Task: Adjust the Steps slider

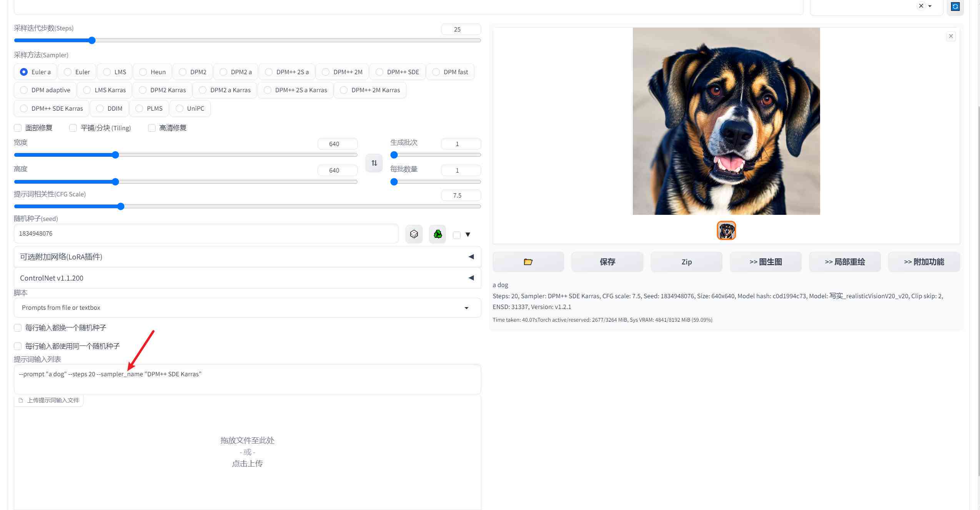Action: click(x=247, y=40)
